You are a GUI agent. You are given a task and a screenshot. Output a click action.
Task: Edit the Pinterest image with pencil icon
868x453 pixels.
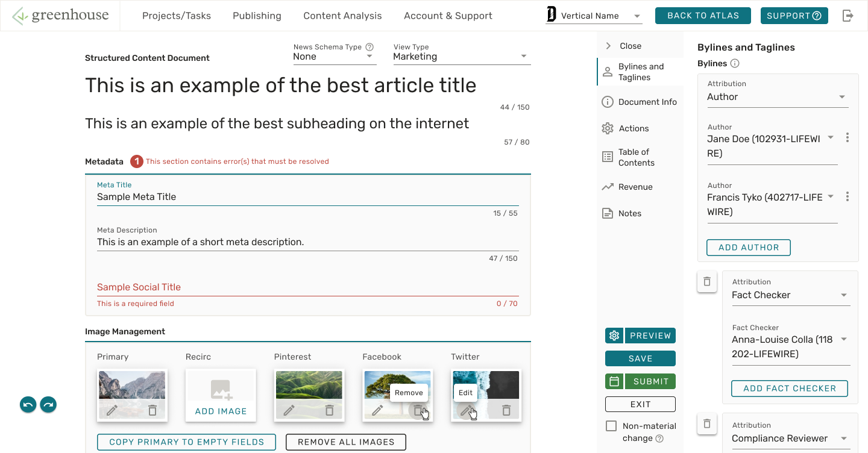point(289,410)
